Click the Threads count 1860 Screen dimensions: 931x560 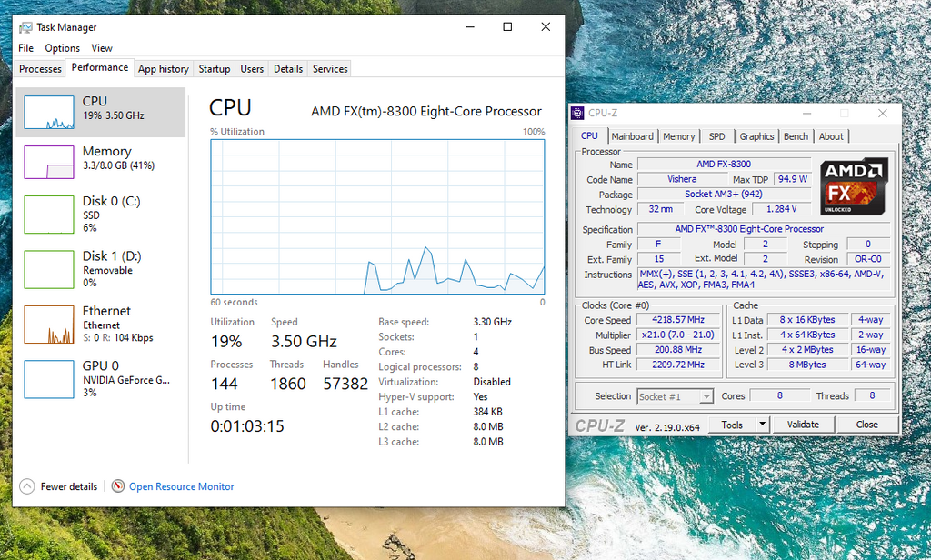288,385
